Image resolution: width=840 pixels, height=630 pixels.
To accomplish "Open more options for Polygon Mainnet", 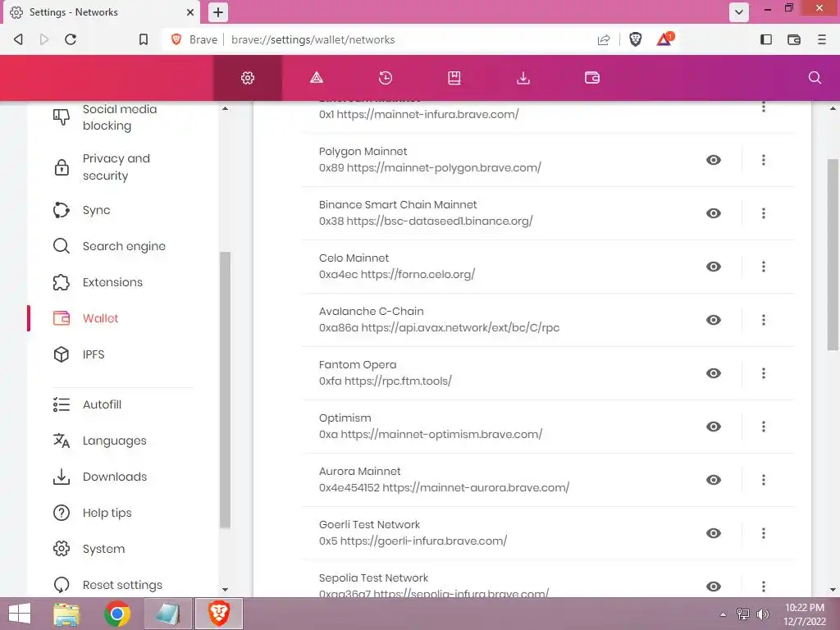I will coord(764,160).
